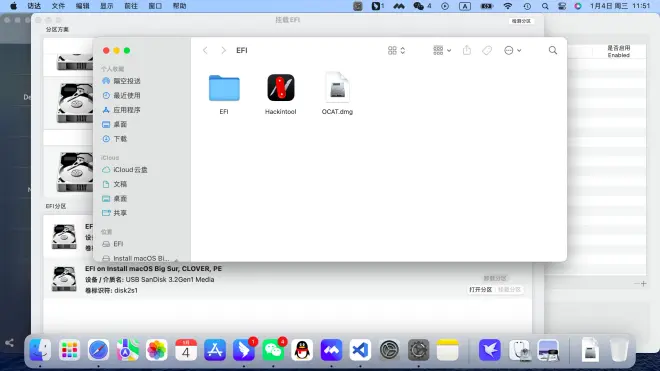Open Visual Studio Code from Dock
The width and height of the screenshot is (660, 371).
point(360,350)
